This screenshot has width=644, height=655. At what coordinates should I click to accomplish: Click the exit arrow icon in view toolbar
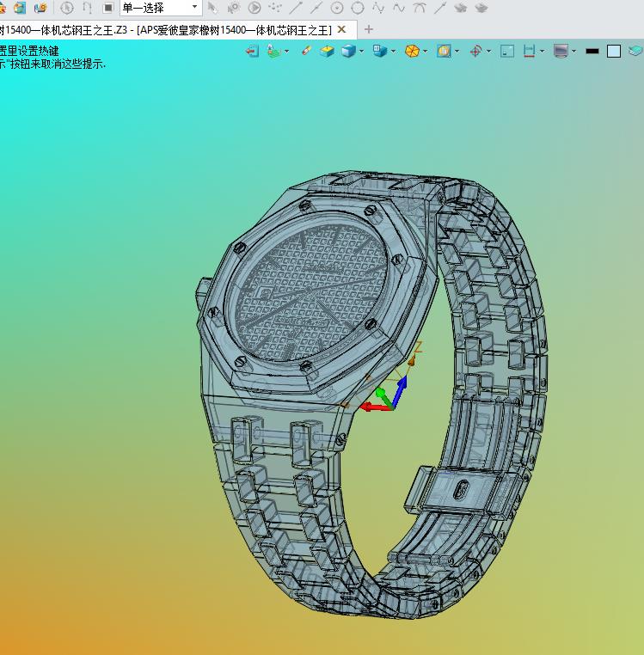(x=252, y=52)
